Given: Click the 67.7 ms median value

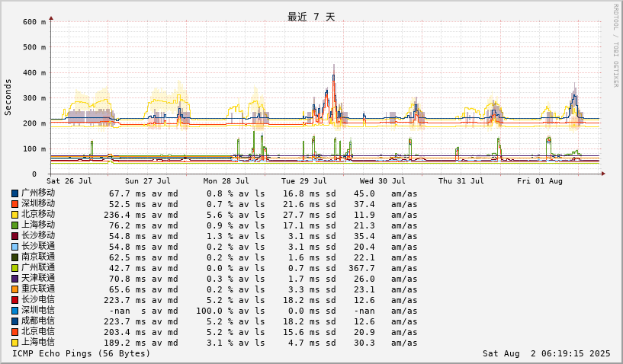Looking at the screenshot, I should pos(127,193).
